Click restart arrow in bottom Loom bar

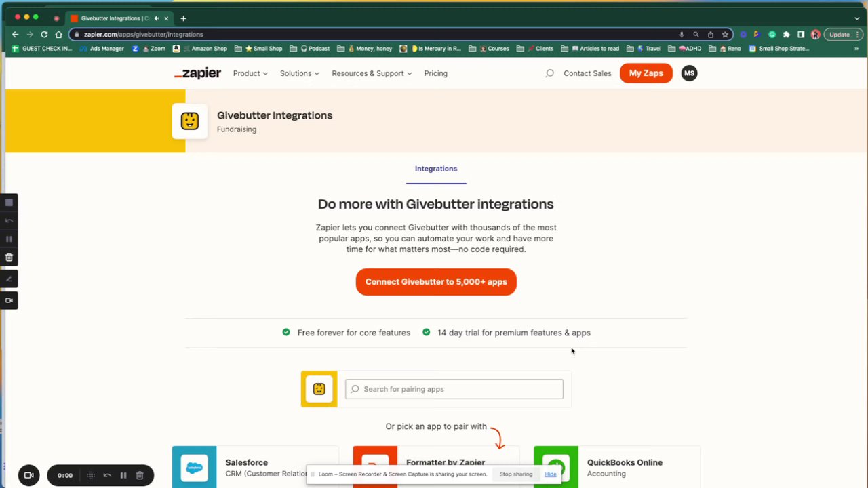point(107,475)
